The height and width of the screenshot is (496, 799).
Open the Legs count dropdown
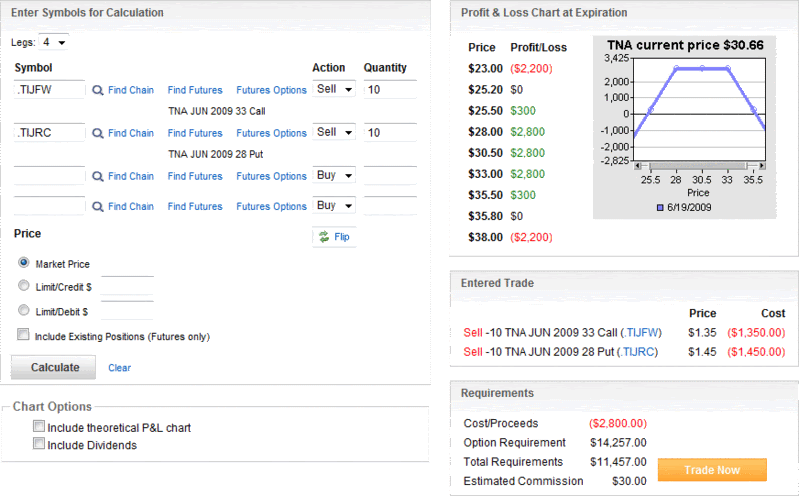point(54,42)
